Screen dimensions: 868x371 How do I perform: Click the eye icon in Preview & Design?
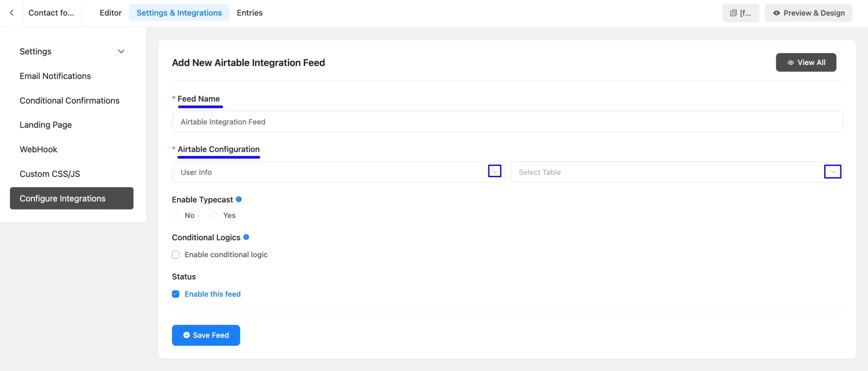[x=776, y=13]
